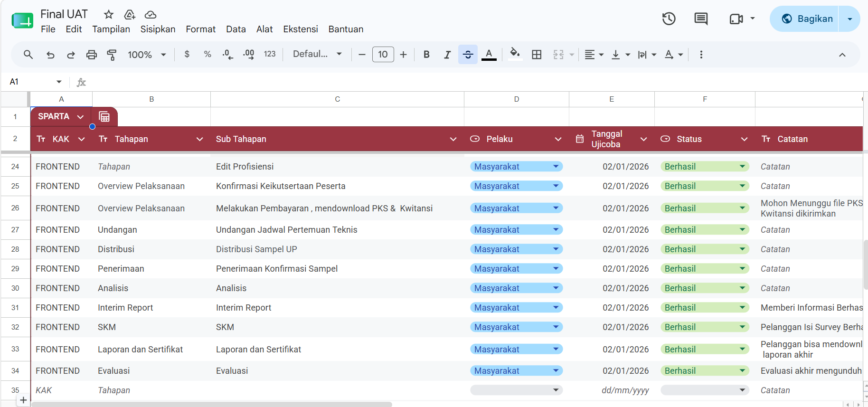Image resolution: width=868 pixels, height=407 pixels.
Task: Toggle strikethrough formatting
Action: [x=468, y=55]
